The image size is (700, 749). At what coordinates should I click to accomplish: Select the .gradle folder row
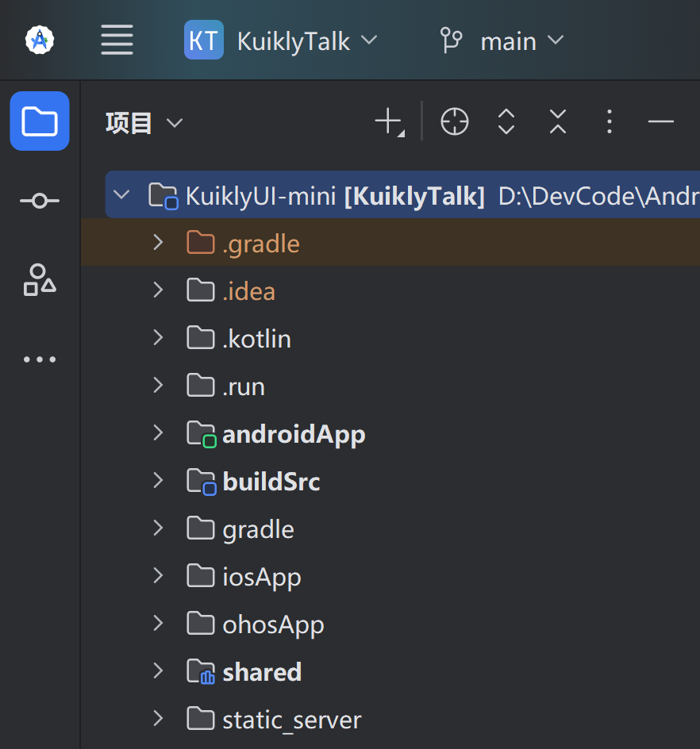pos(390,242)
